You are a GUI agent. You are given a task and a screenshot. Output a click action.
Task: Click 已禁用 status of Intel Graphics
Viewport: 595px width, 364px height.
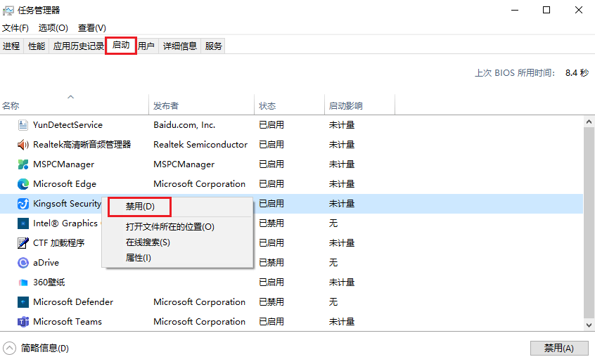(x=271, y=223)
